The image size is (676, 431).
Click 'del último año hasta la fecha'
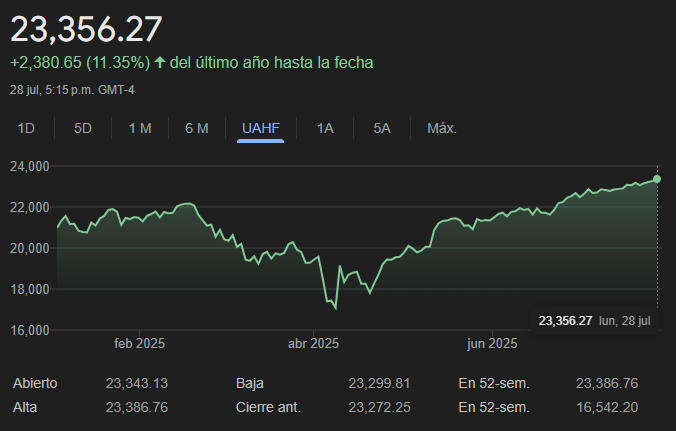pos(272,62)
